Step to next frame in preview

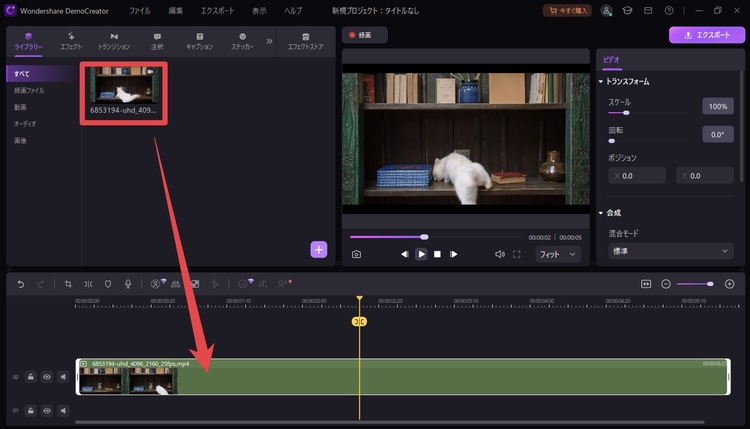click(x=453, y=254)
